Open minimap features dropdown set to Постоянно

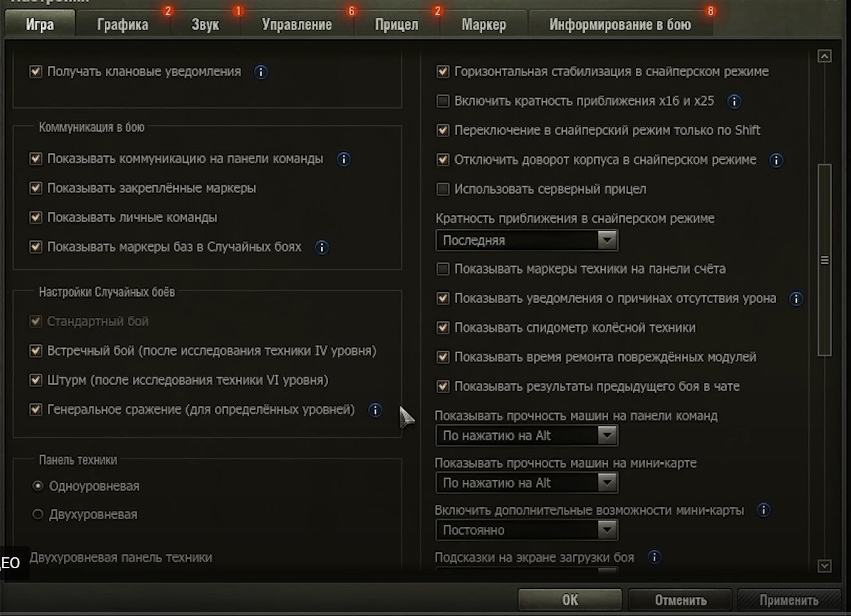click(527, 530)
